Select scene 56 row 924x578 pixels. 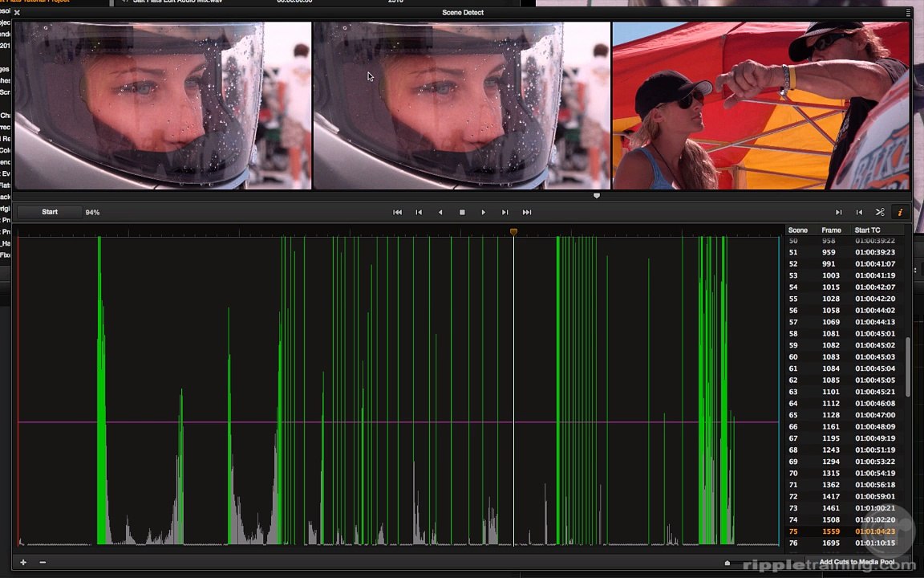coord(845,310)
